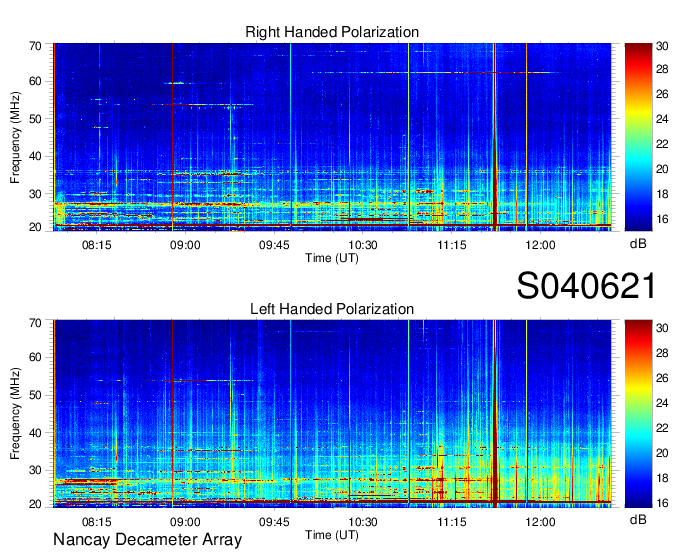Click the 30 dB value on Right Handed colorbar
Viewport: 680px width, 552px height.
662,46
